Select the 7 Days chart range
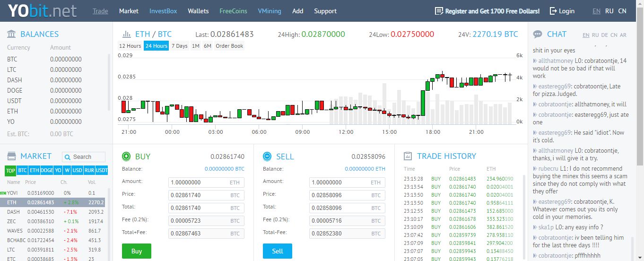644x261 pixels. pos(179,46)
